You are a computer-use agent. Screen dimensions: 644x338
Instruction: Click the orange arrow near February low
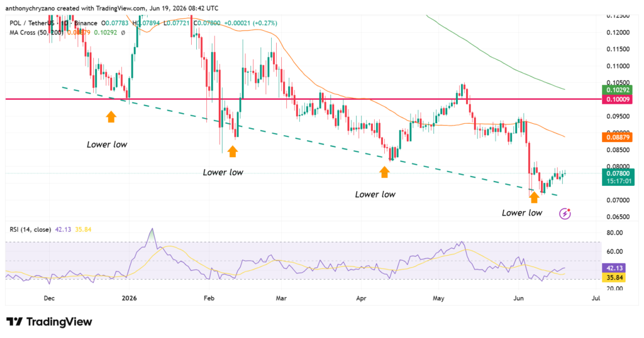point(233,151)
